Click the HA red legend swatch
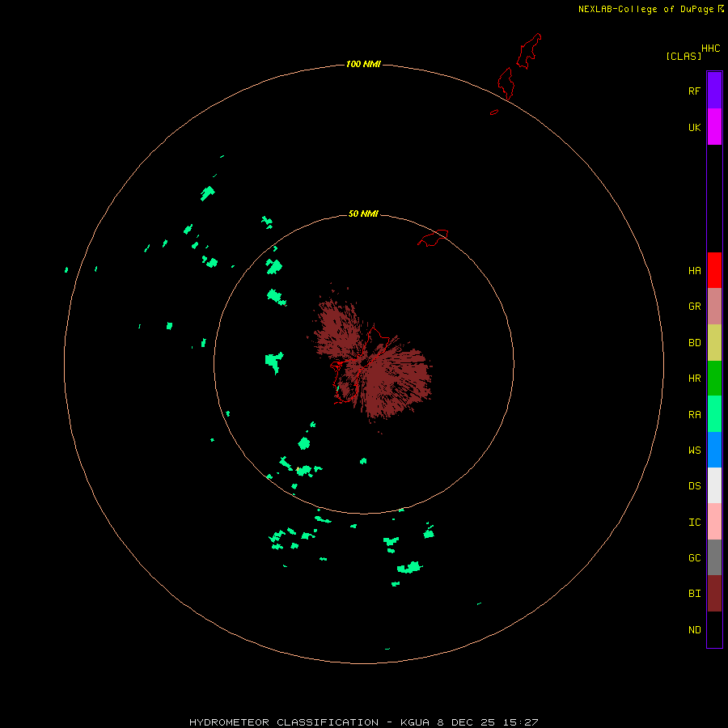 (x=714, y=270)
